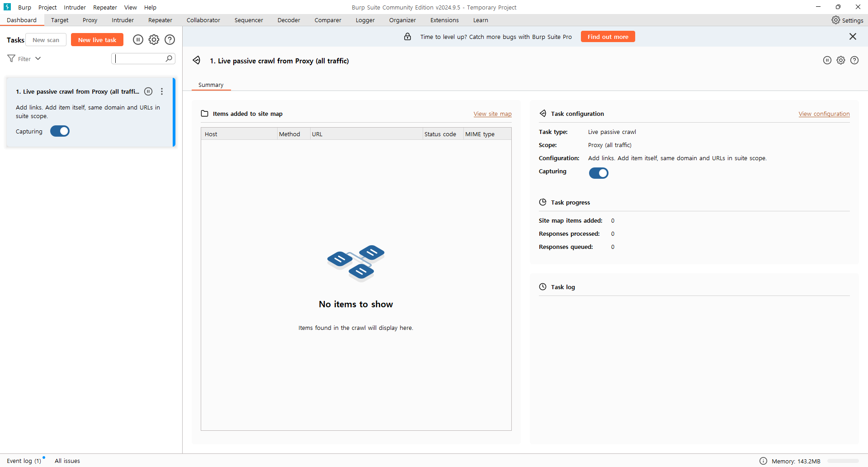Sort by the Status code column header
868x467 pixels.
click(443, 134)
